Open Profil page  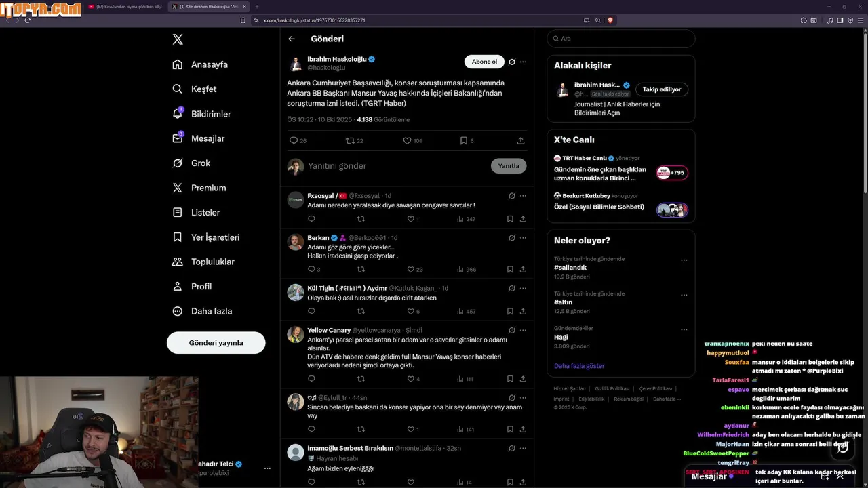192,287
